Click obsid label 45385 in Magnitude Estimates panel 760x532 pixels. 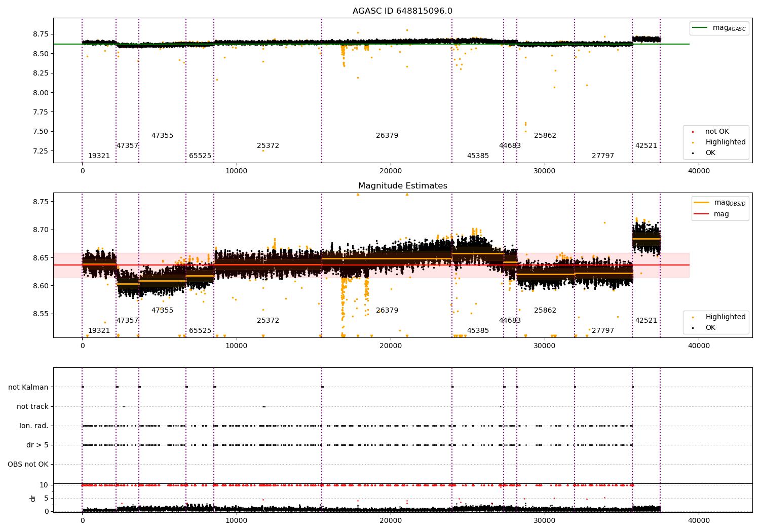click(478, 331)
